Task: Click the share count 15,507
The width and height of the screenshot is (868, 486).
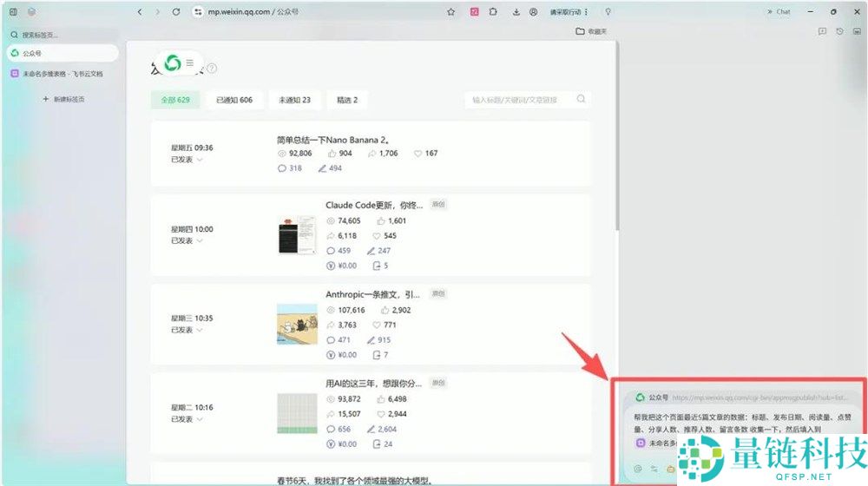Action: [349, 414]
